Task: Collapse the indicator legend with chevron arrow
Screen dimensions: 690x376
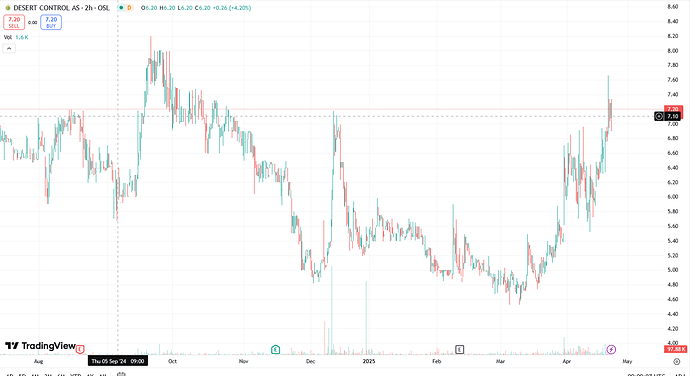Action: [9, 48]
